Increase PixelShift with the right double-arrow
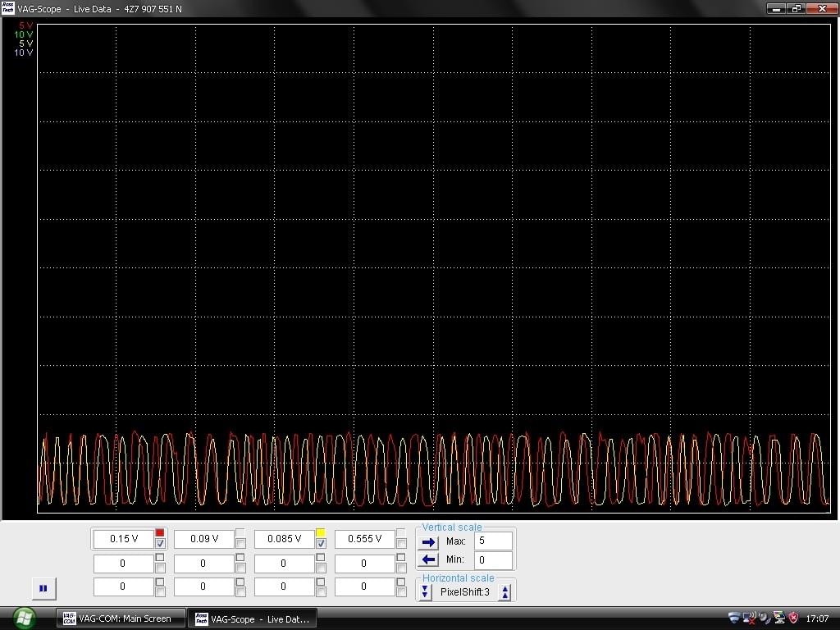840x630 pixels. pyautogui.click(x=505, y=592)
